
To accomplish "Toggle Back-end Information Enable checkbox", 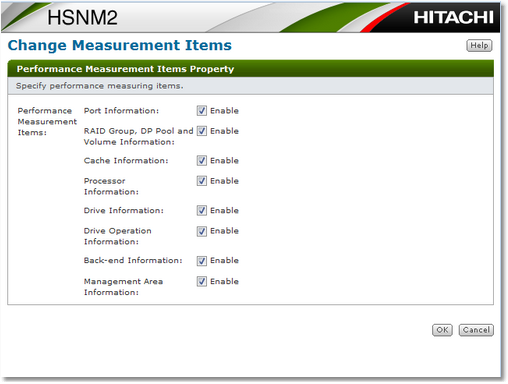I will [201, 261].
